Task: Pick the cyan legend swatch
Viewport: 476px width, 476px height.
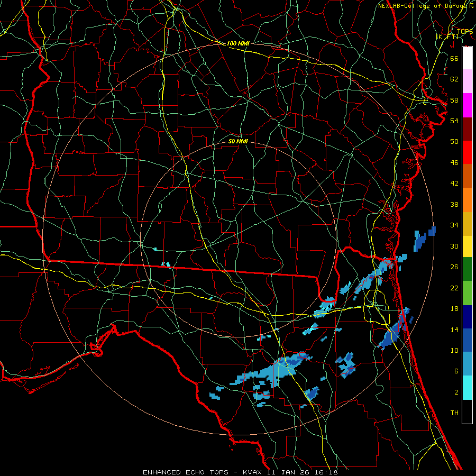Action: [467, 387]
